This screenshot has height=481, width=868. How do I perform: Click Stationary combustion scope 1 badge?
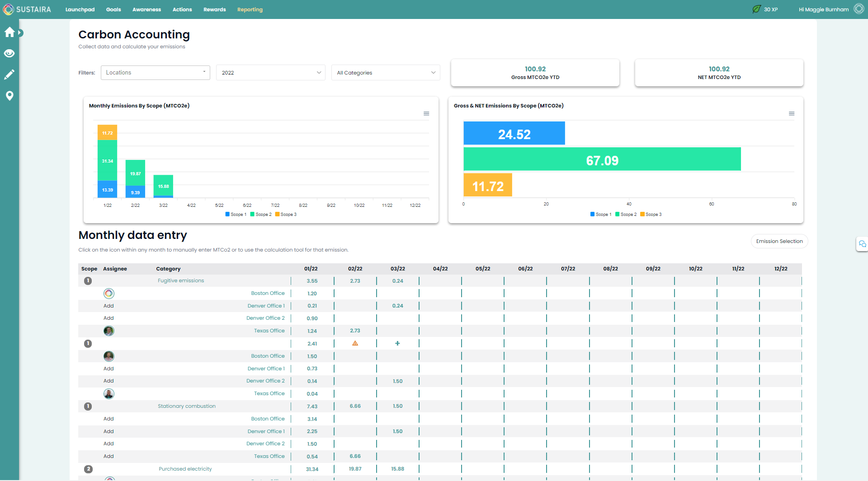(x=88, y=406)
